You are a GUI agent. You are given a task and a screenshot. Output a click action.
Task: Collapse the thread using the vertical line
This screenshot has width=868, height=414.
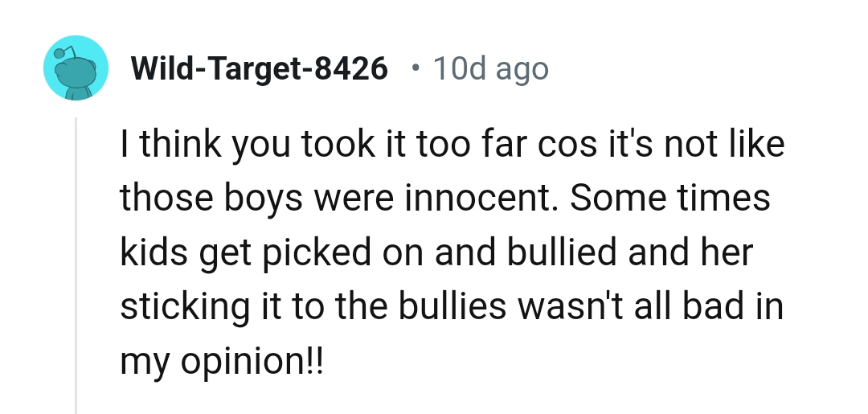pos(76,265)
